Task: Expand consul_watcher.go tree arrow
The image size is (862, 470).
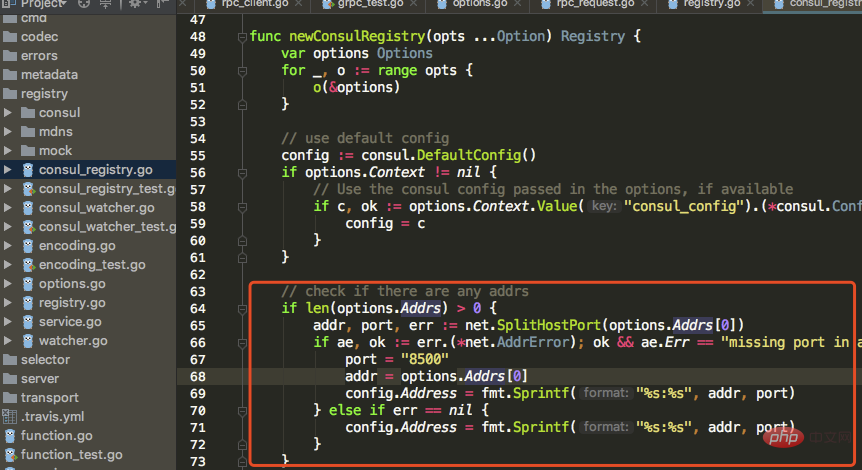Action: (8, 208)
